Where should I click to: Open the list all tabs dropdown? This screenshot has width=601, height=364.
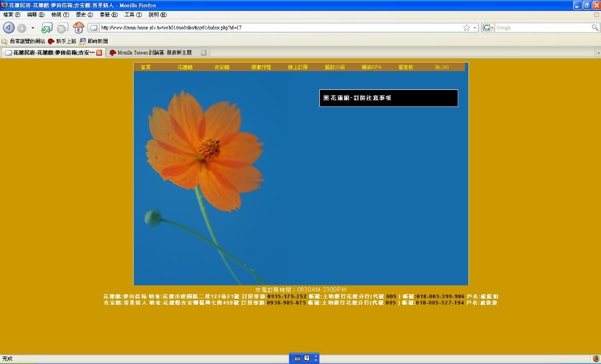pos(597,52)
